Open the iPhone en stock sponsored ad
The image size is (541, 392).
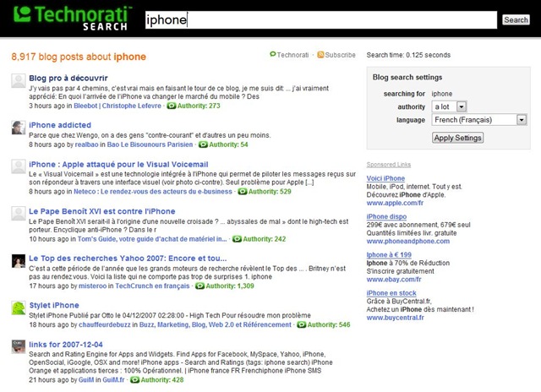pos(391,293)
